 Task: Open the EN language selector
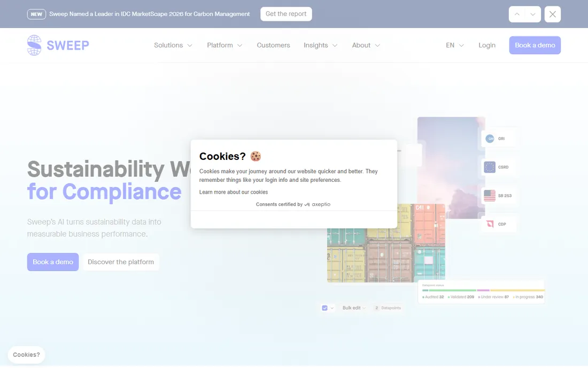[x=455, y=45]
